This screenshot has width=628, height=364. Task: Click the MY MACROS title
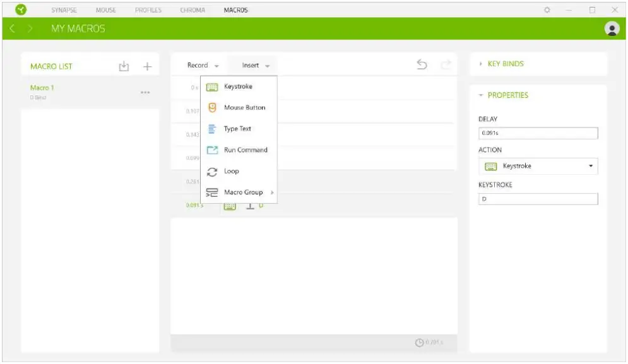tap(78, 29)
